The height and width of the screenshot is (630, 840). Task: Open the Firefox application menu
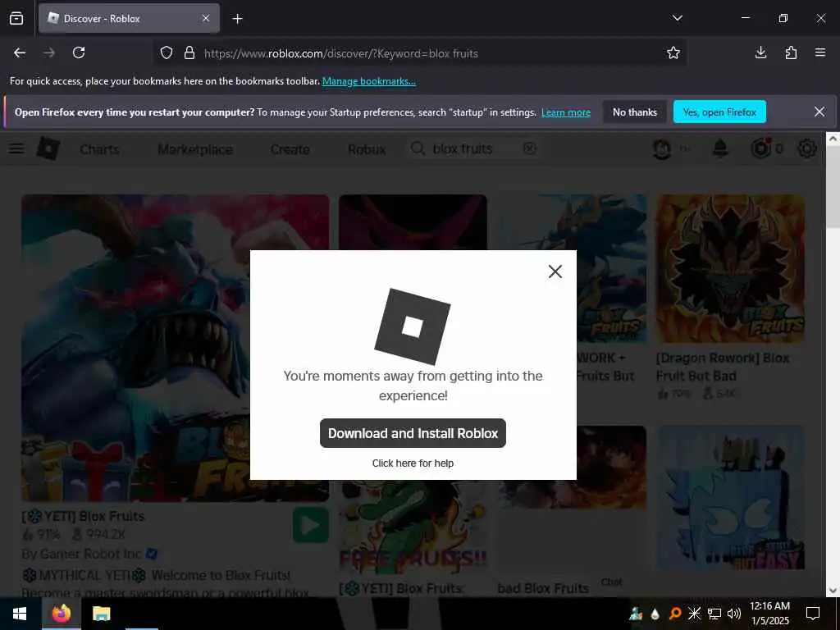tap(820, 52)
